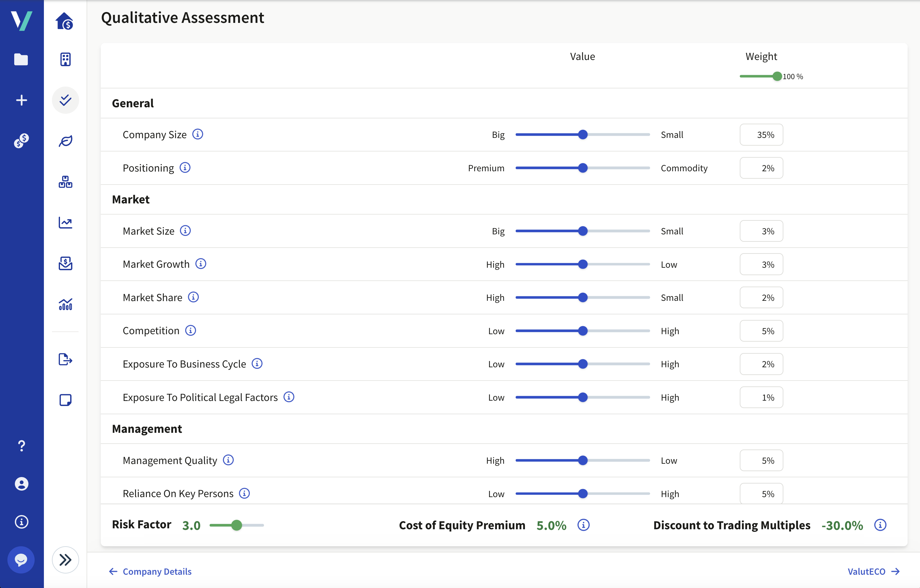
Task: Select the company building icon in sidebar
Action: (x=65, y=59)
